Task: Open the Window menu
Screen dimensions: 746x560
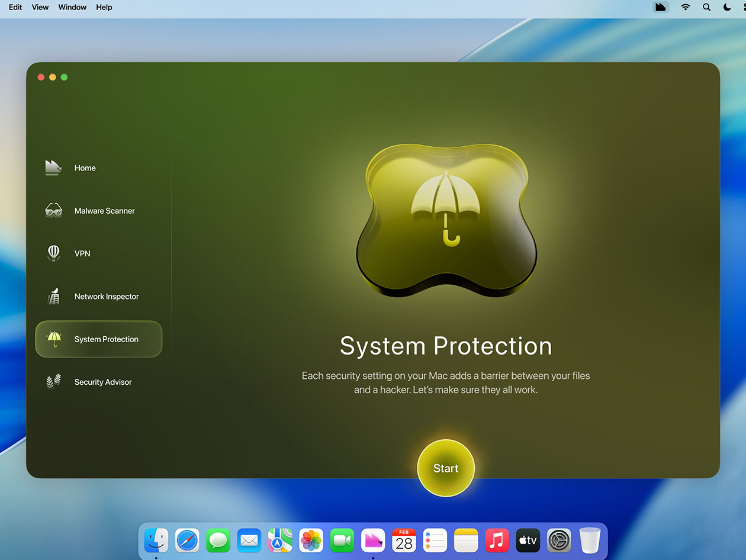Action: [x=72, y=7]
